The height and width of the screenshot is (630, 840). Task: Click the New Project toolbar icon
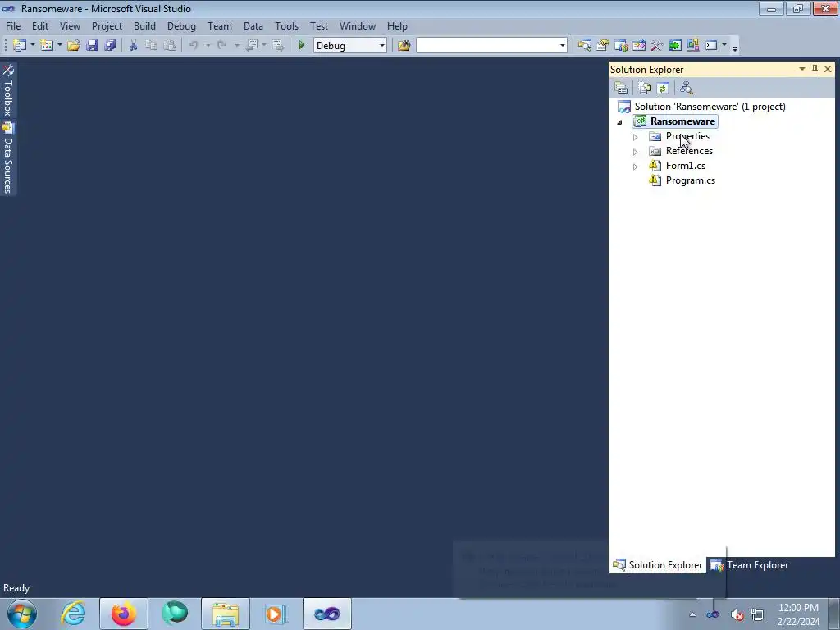click(x=20, y=46)
